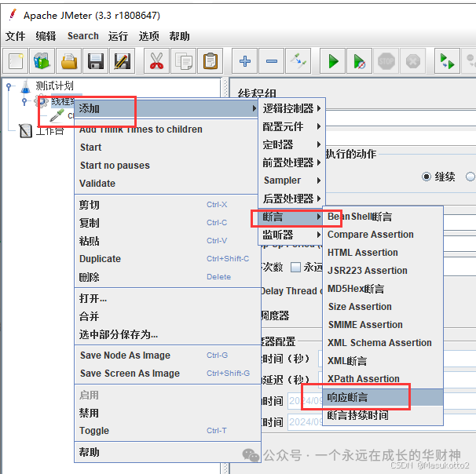The image size is (476, 474).
Task: Expand the 逻辑控制器 submenu
Action: tap(291, 108)
